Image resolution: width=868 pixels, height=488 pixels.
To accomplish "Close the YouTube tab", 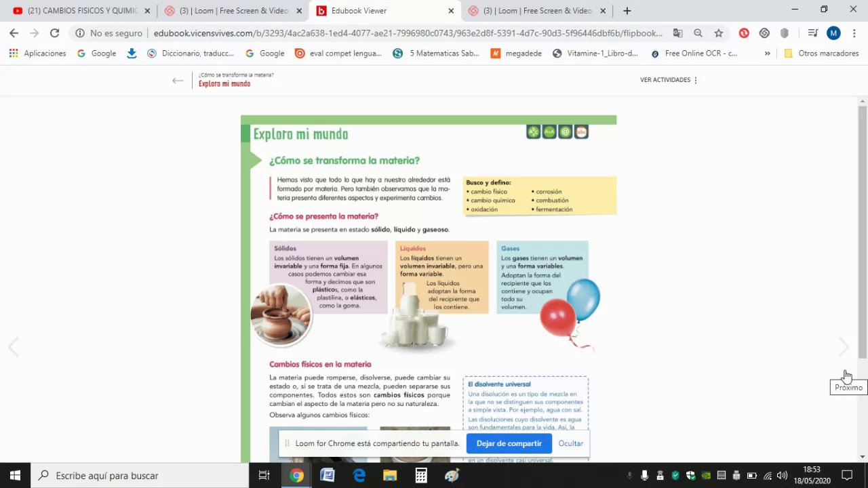I will coord(147,11).
